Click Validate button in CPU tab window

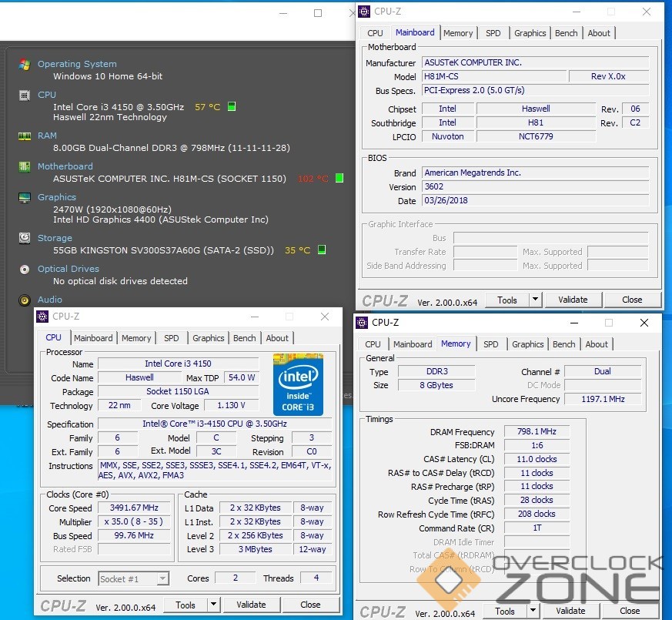(251, 605)
